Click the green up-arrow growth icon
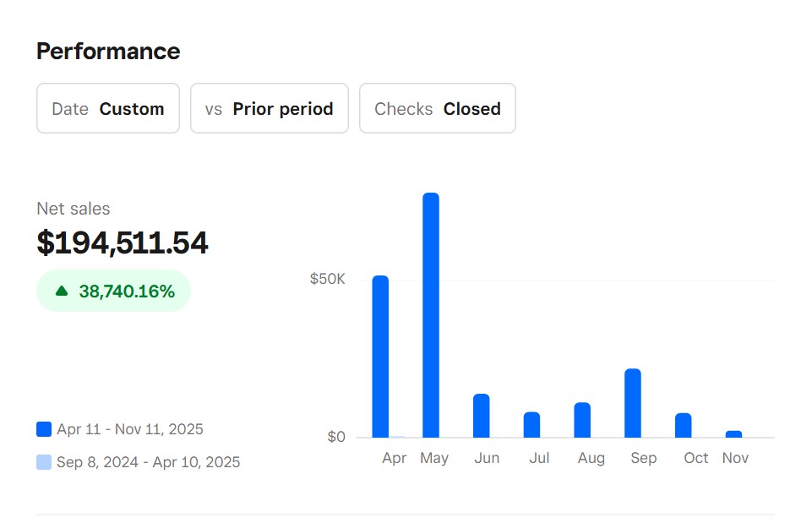812x523 pixels. pos(62,291)
